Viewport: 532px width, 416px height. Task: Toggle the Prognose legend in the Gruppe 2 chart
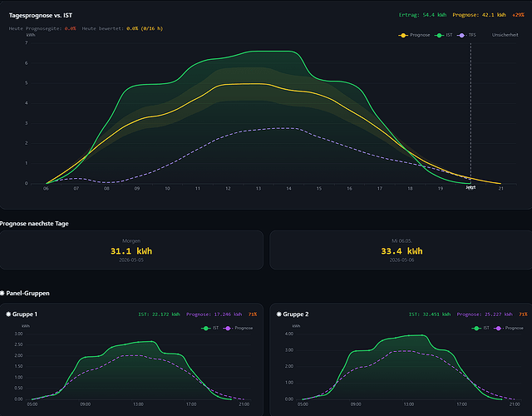click(x=508, y=328)
